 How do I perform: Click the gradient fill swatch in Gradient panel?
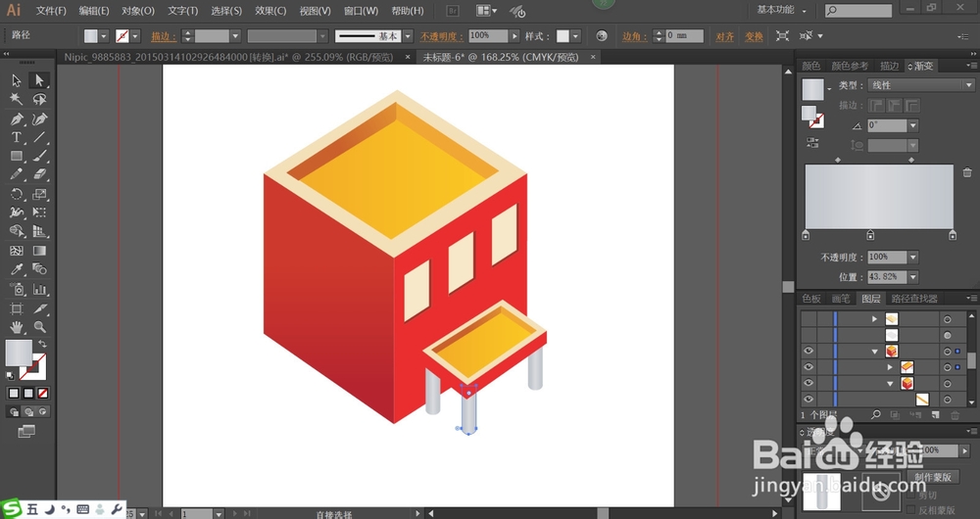(x=812, y=89)
